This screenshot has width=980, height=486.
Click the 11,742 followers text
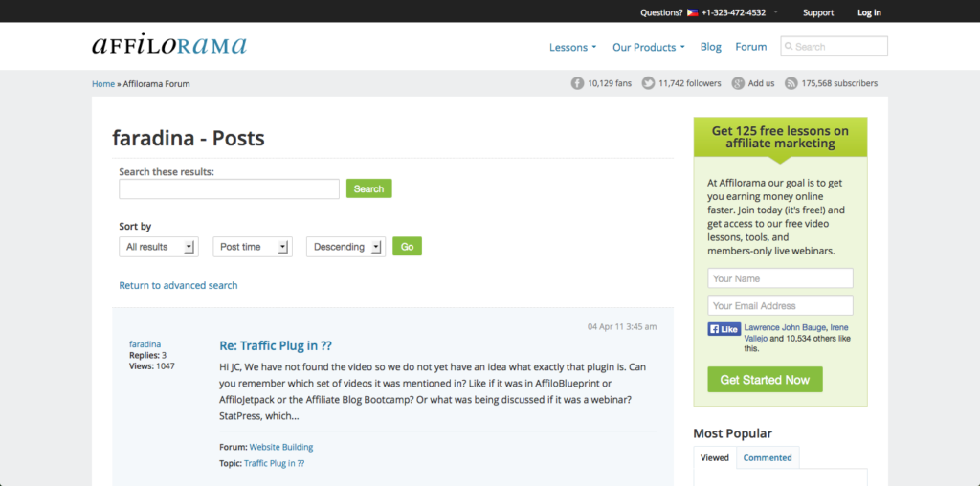click(689, 83)
